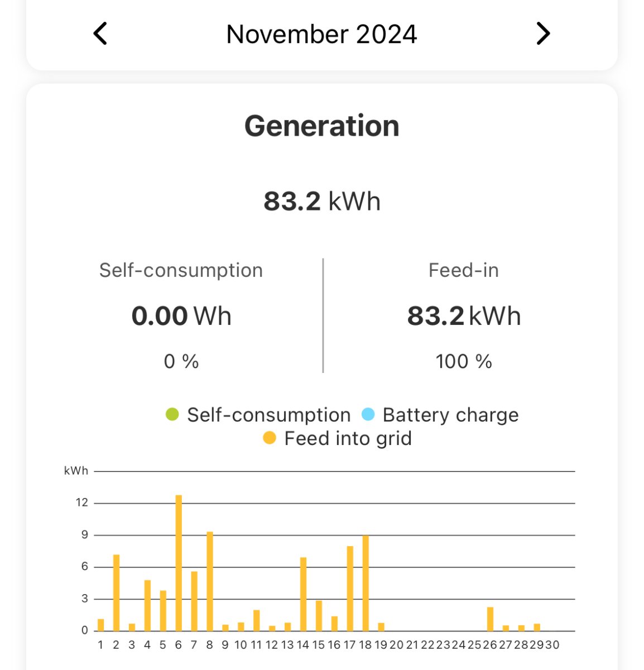This screenshot has height=670, width=644.
Task: Toggle Battery charge series blue legend dot
Action: (368, 415)
